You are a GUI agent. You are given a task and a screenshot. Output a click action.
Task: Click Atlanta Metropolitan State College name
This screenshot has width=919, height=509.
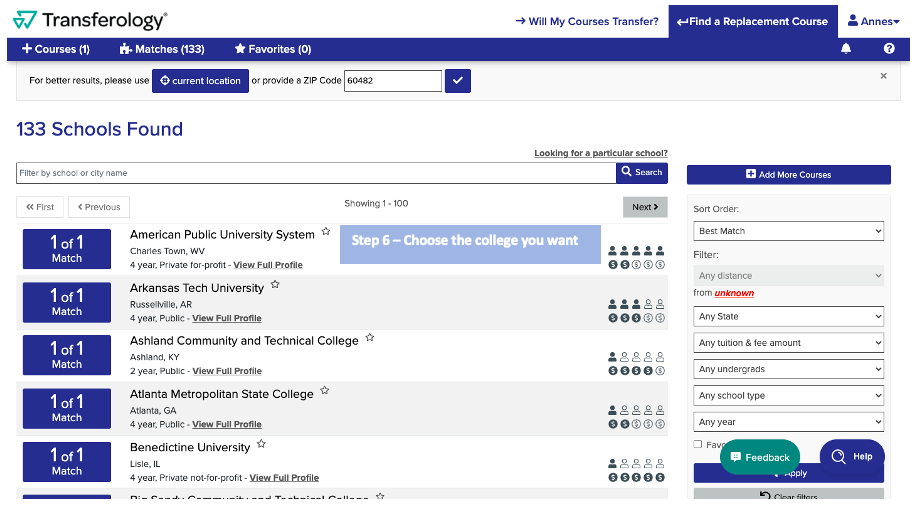click(x=222, y=394)
